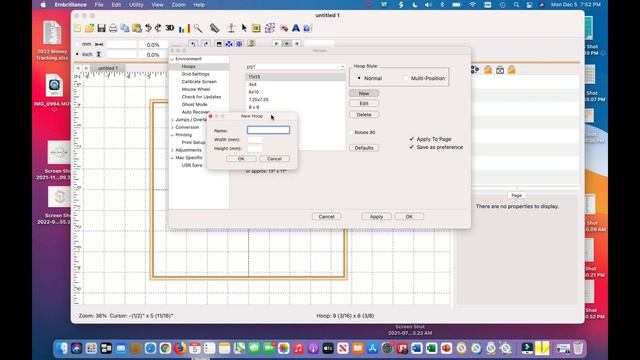Uncheck Apply To Page checkbox
This screenshot has height=360, width=640.
click(x=411, y=139)
